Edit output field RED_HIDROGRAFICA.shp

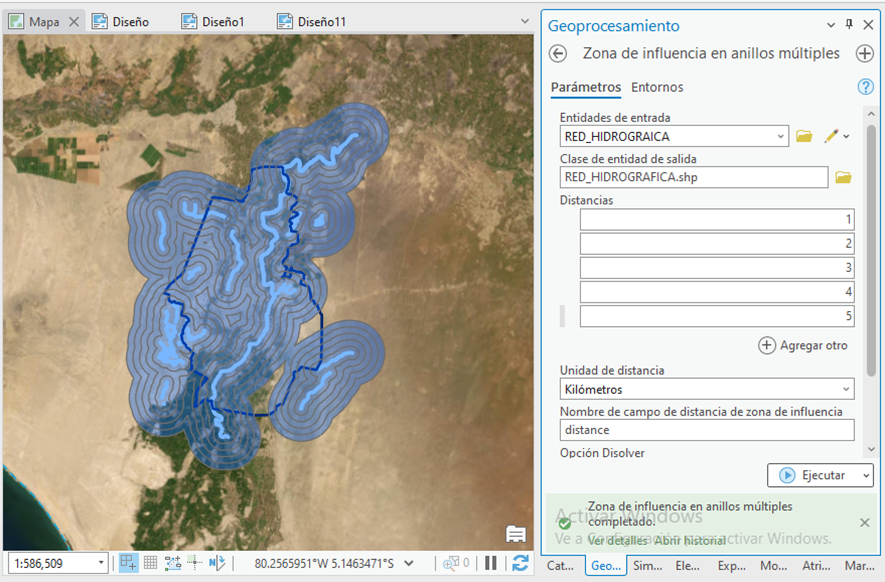click(x=694, y=177)
